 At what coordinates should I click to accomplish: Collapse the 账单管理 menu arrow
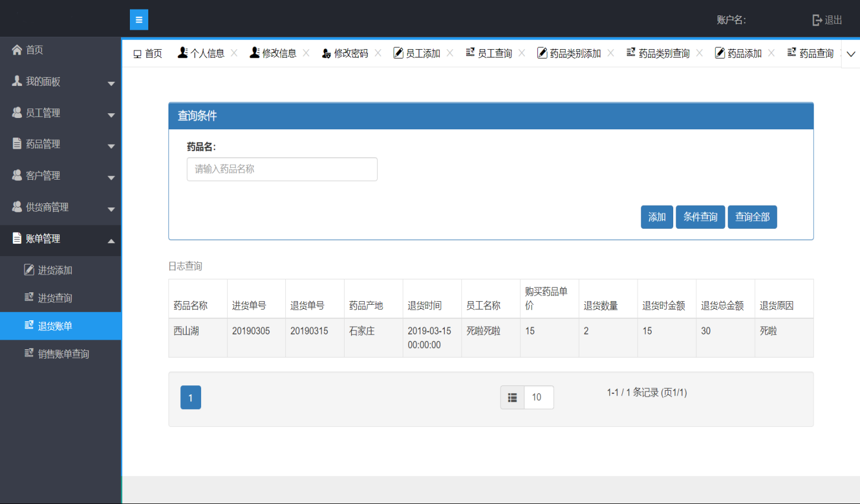pos(111,241)
